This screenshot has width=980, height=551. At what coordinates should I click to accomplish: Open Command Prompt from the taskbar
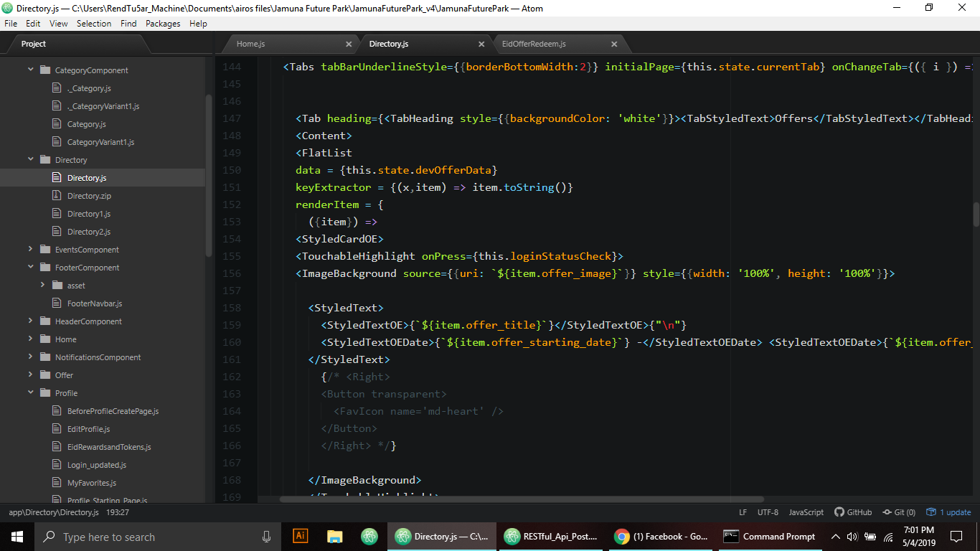tap(769, 536)
